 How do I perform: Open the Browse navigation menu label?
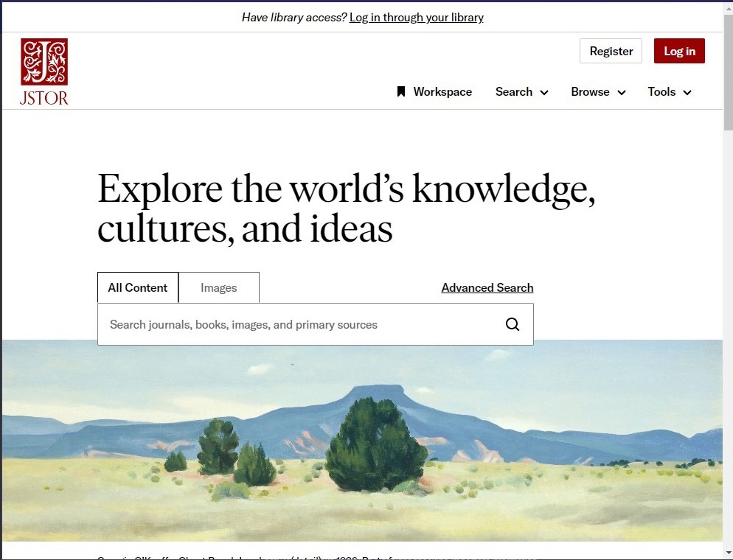click(x=590, y=91)
